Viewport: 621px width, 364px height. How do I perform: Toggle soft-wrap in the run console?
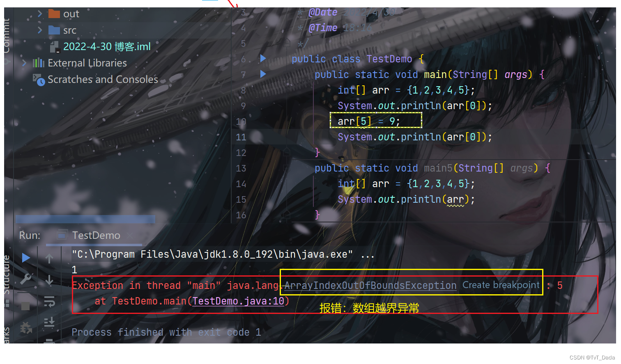click(x=49, y=302)
